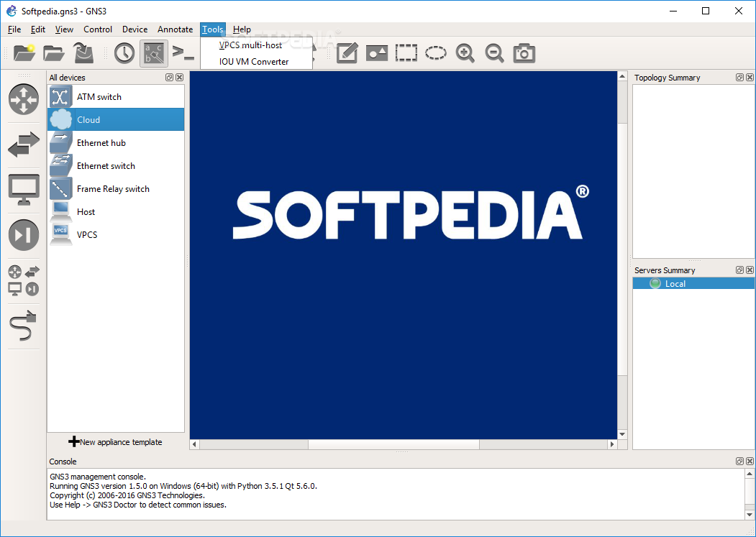
Task: Float the All devices panel
Action: pyautogui.click(x=169, y=77)
